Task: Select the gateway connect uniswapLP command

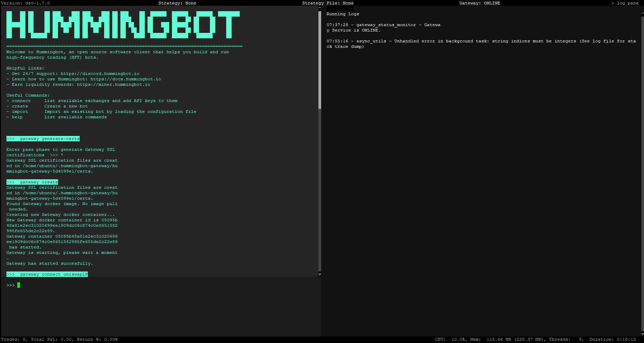Action: pos(47,274)
